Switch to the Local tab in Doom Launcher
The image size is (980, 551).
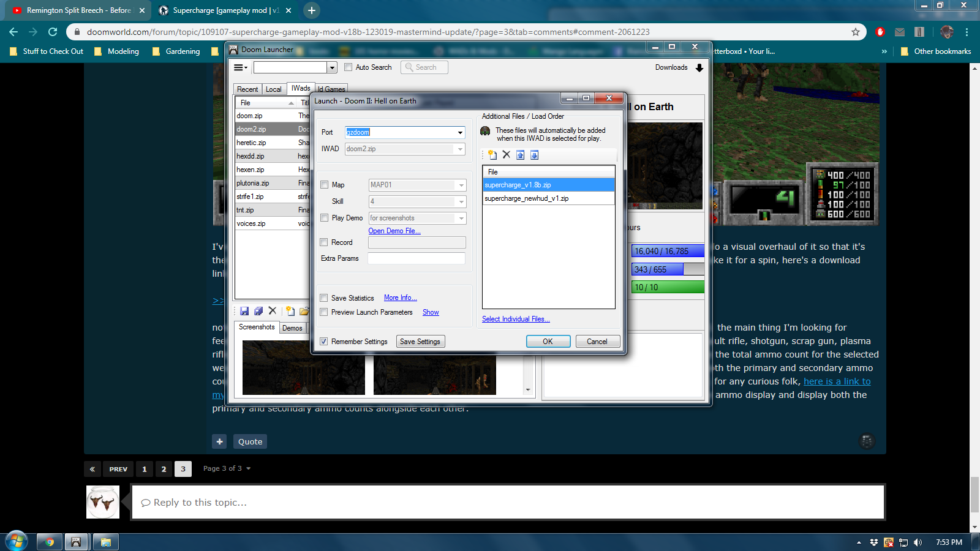coord(274,89)
